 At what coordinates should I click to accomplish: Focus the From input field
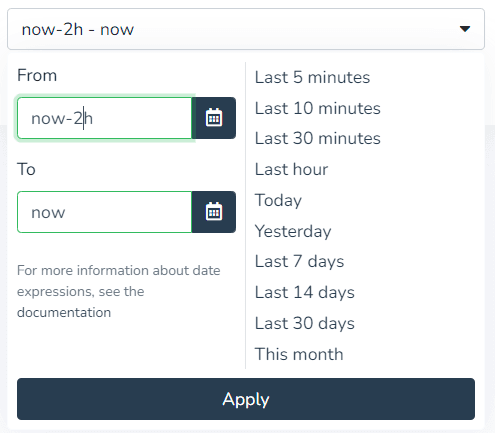(105, 118)
